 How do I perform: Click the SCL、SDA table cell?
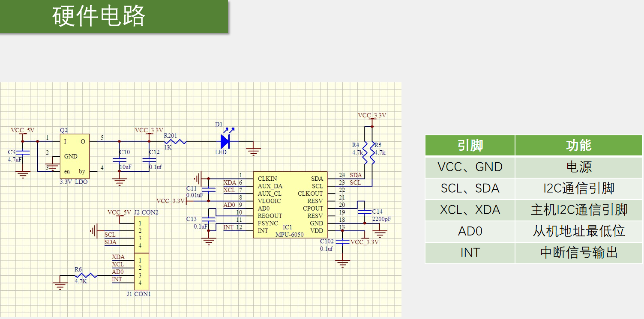tap(470, 188)
